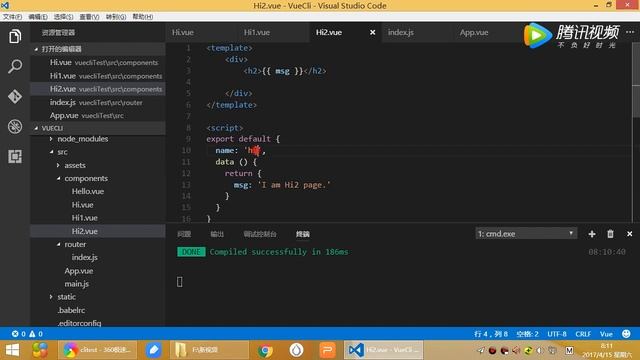The image size is (640, 360).
Task: Open index.js under router folder
Action: 84,257
